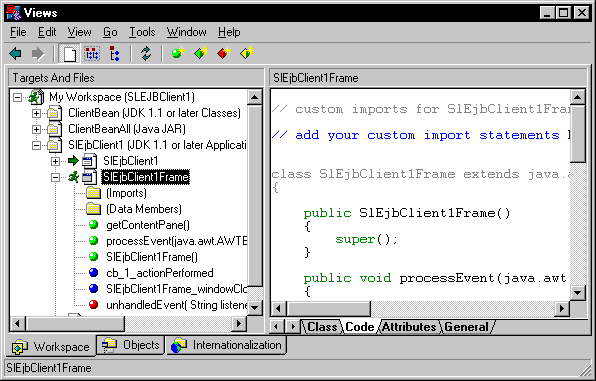596x381 pixels.
Task: Open the Tools menu
Action: [142, 32]
